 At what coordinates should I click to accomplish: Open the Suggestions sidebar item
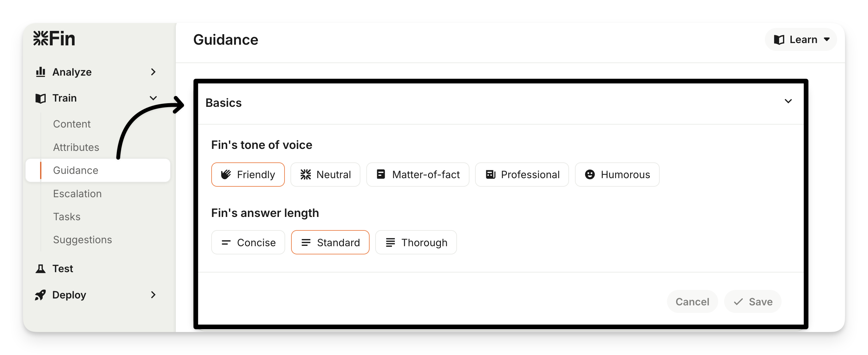(82, 240)
